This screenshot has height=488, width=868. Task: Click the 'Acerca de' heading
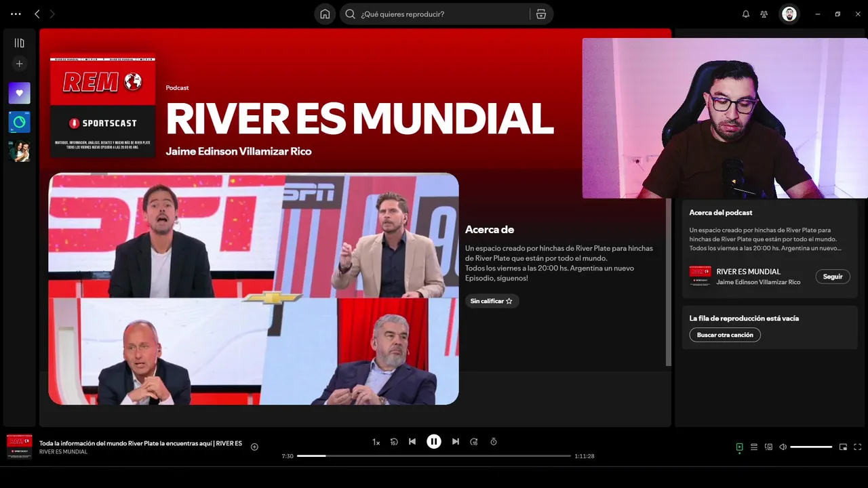pos(490,230)
